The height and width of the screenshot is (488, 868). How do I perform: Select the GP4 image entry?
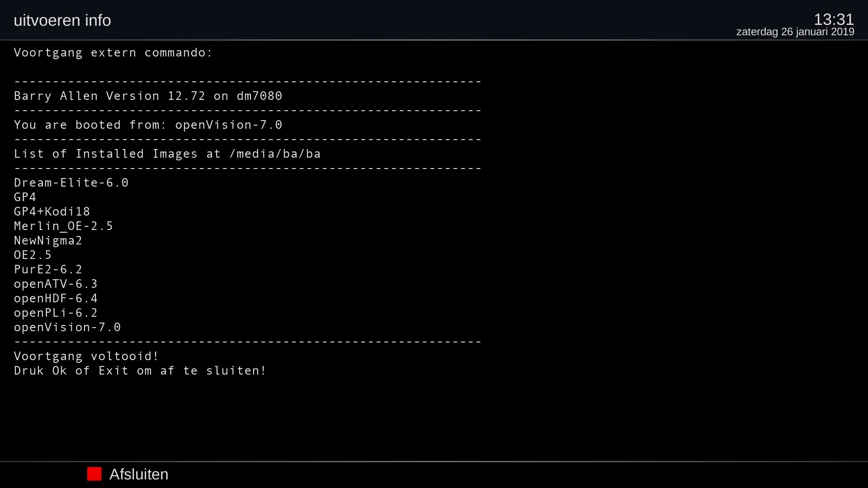[25, 197]
